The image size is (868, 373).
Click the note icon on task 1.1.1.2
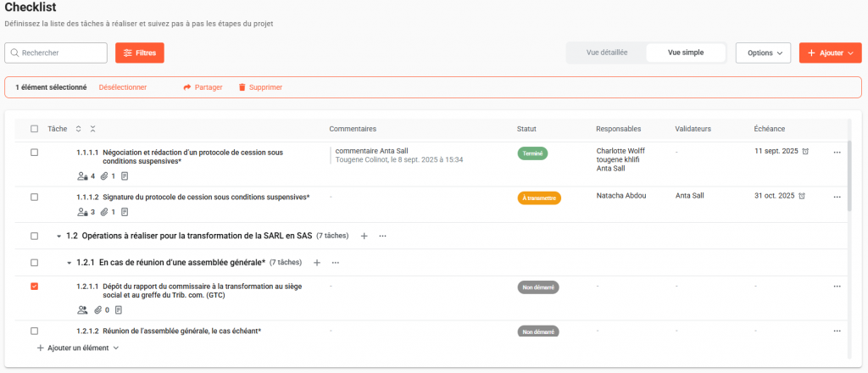click(125, 212)
